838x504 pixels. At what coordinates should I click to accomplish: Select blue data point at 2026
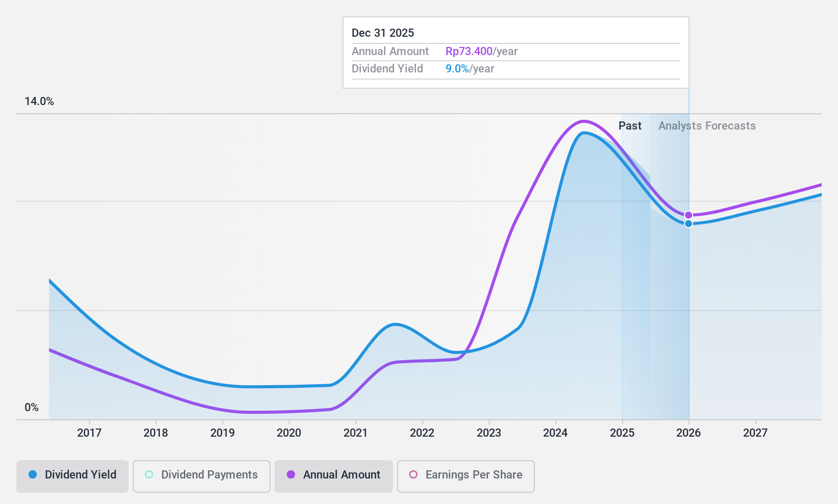(688, 223)
